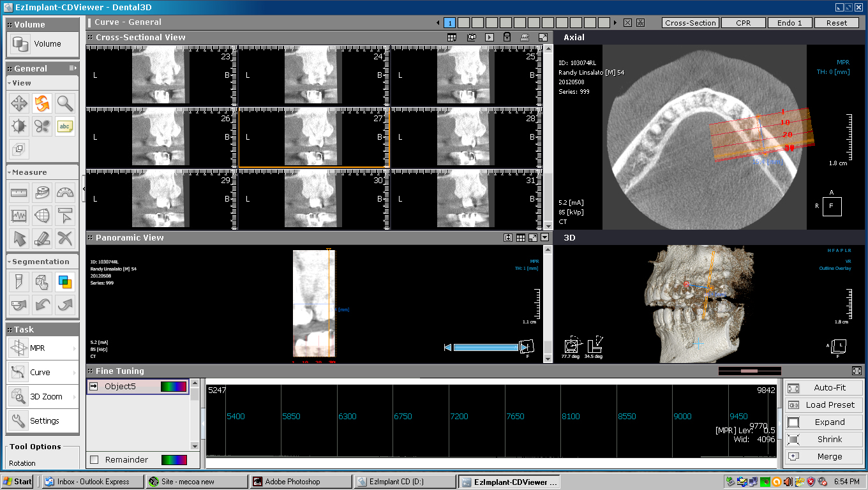
Task: Toggle the lock icon in Cross-Sectional View
Action: click(507, 38)
